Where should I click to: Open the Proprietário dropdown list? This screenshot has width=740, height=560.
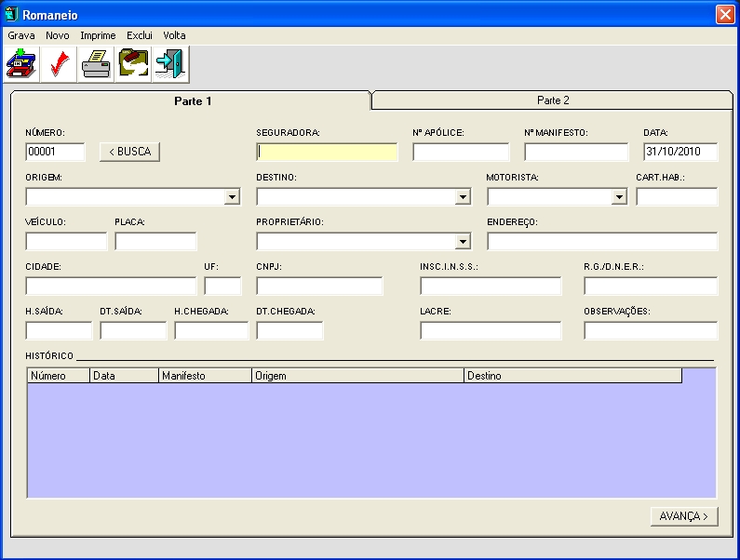463,242
